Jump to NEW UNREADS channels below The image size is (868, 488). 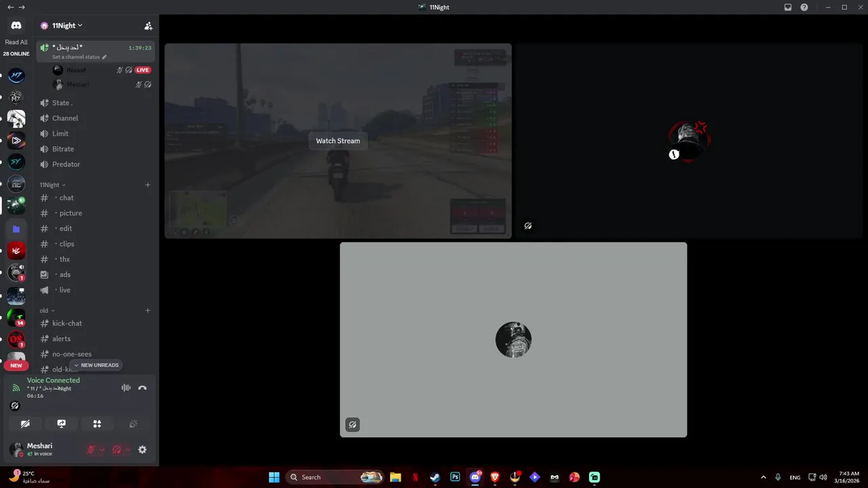(x=96, y=365)
